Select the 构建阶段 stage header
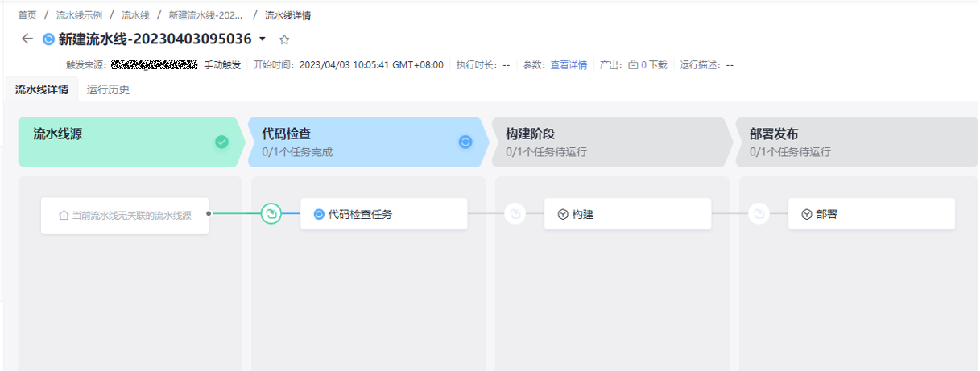 coord(612,142)
